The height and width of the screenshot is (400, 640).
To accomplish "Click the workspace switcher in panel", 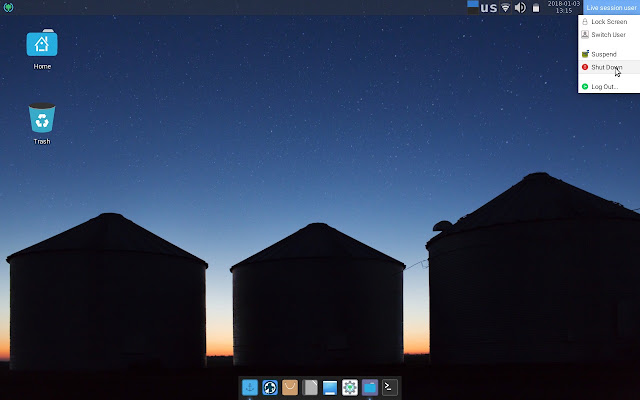I will [473, 7].
